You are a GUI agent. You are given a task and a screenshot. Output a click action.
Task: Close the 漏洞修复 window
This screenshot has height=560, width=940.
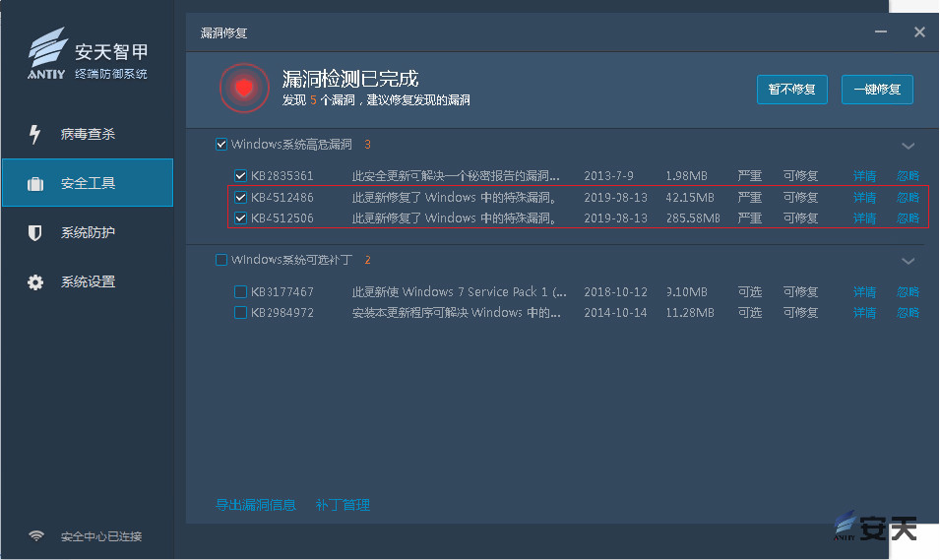(919, 31)
